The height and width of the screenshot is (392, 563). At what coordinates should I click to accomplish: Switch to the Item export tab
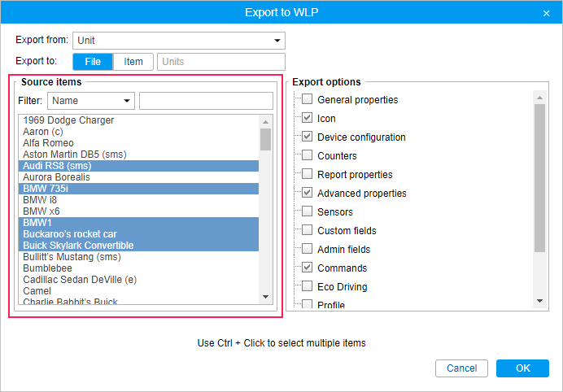[133, 62]
